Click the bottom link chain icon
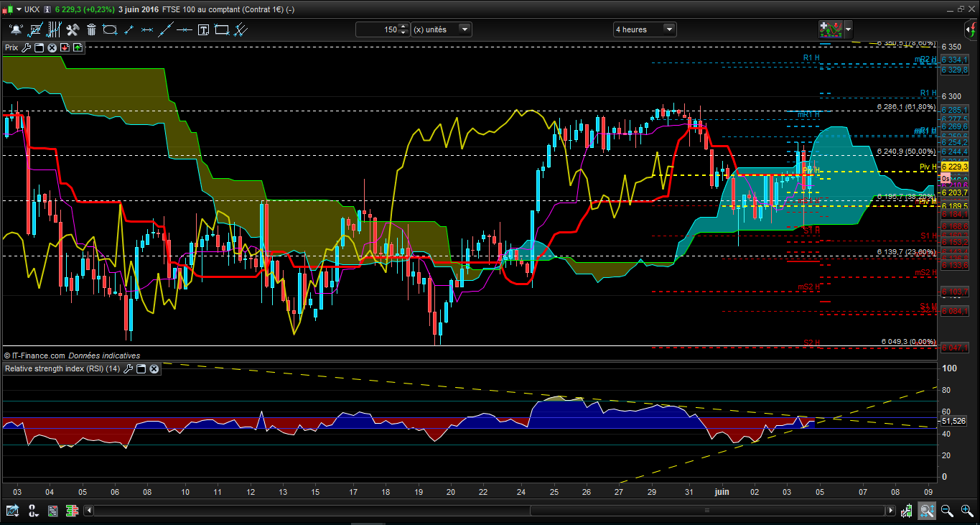The image size is (980, 525). point(33,511)
